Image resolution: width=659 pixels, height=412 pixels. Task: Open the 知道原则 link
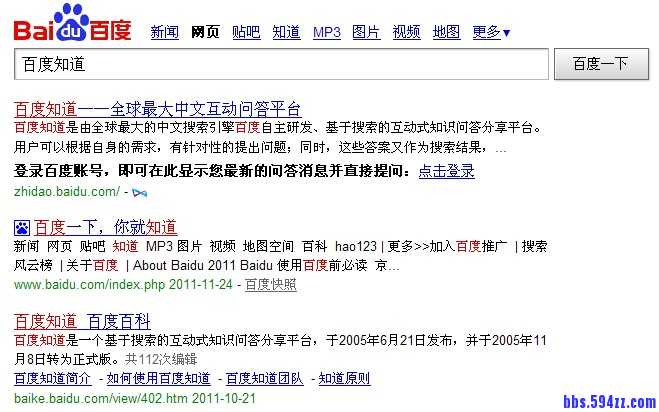point(343,378)
